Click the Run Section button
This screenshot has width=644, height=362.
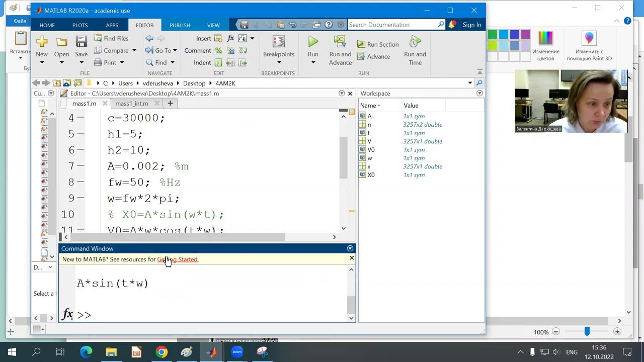click(378, 44)
